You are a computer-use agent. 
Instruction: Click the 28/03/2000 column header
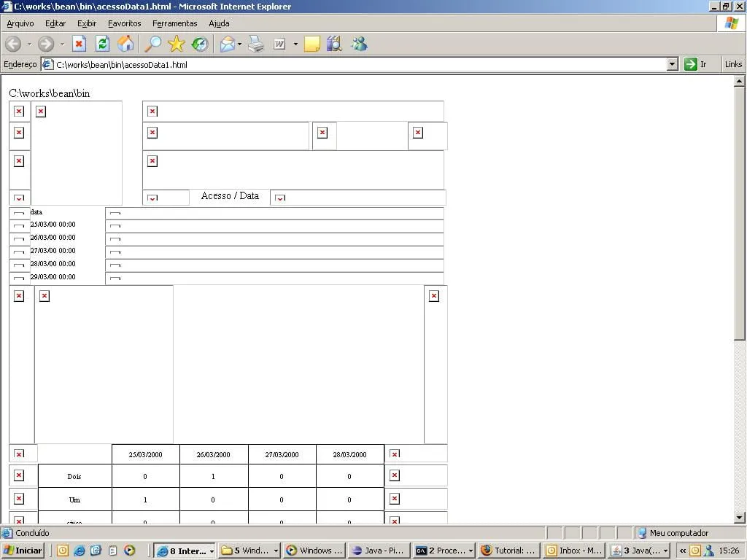(349, 455)
